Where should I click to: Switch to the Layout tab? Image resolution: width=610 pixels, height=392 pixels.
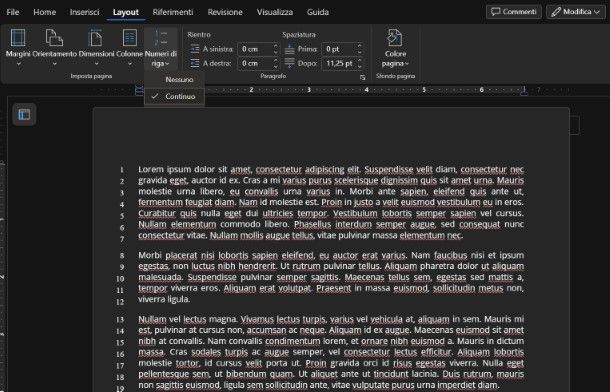coord(126,12)
